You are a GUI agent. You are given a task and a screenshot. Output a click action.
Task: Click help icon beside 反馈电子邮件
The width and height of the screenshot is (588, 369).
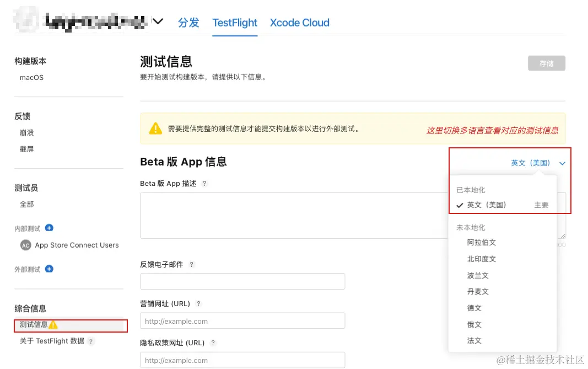click(x=192, y=265)
